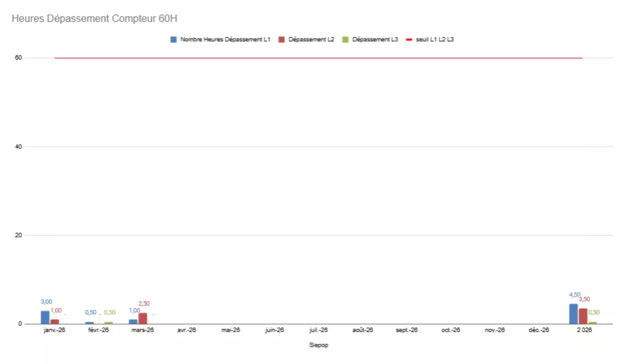Click the green Dépassement L3 legend swatch
The height and width of the screenshot is (364, 624).
(345, 40)
